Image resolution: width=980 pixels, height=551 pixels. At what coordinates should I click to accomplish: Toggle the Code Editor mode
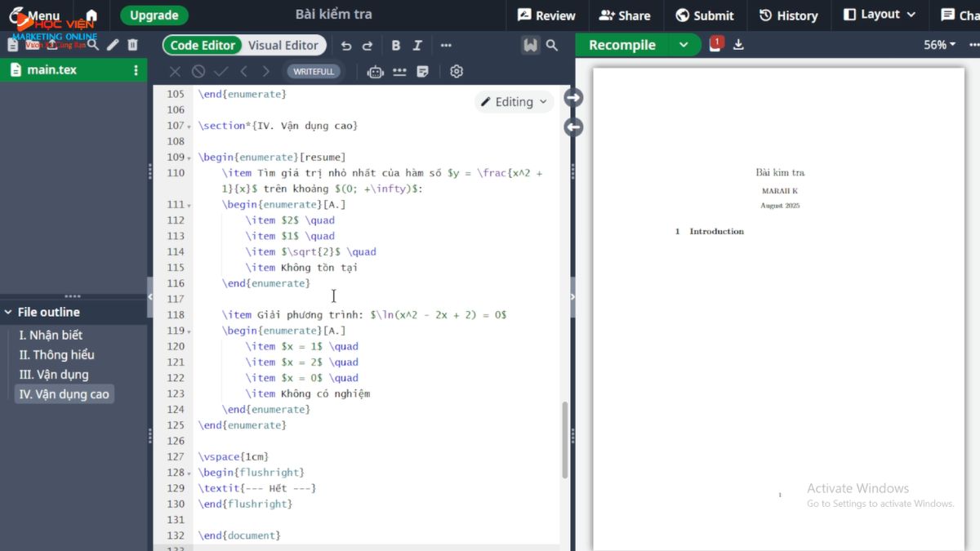(202, 45)
